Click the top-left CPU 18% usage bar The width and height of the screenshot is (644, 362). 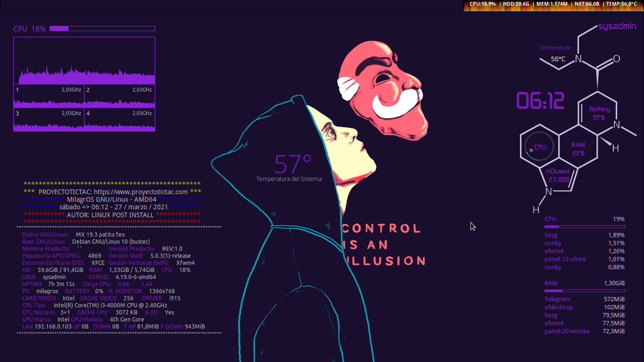coord(102,29)
